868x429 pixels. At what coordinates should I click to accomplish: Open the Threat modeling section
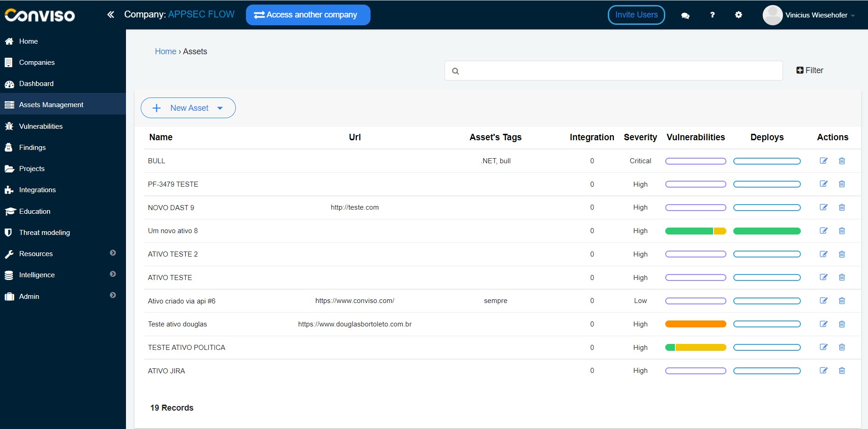(x=44, y=232)
